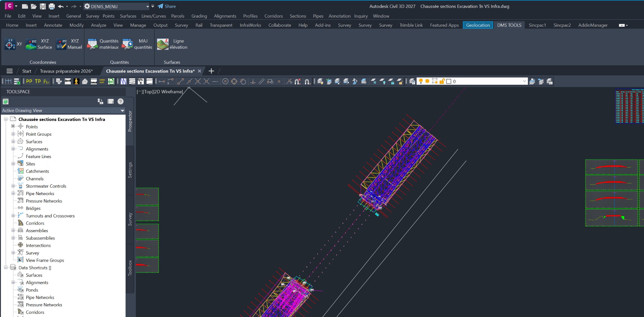Click the TP toolbar icon
The image size is (644, 317).
click(x=38, y=81)
